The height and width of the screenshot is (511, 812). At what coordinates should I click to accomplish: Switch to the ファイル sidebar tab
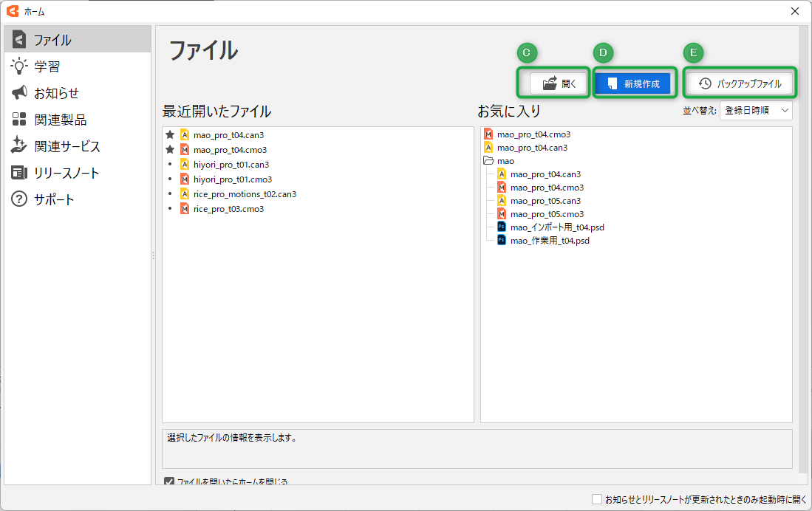point(77,40)
